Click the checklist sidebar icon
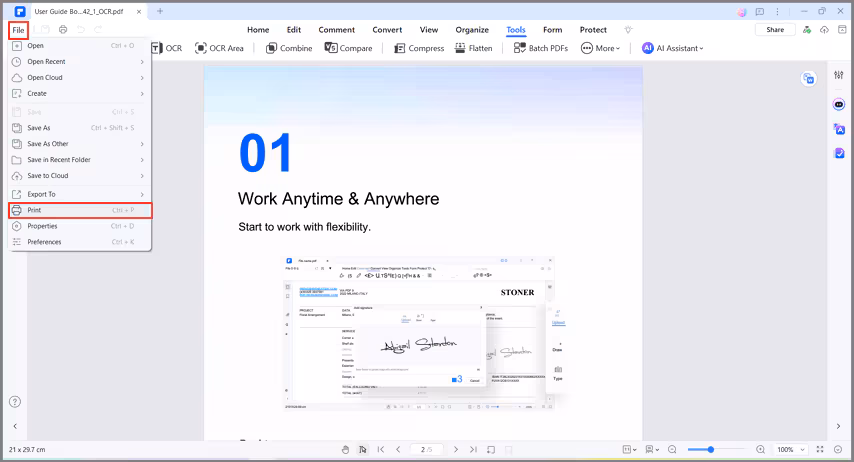 coord(839,153)
